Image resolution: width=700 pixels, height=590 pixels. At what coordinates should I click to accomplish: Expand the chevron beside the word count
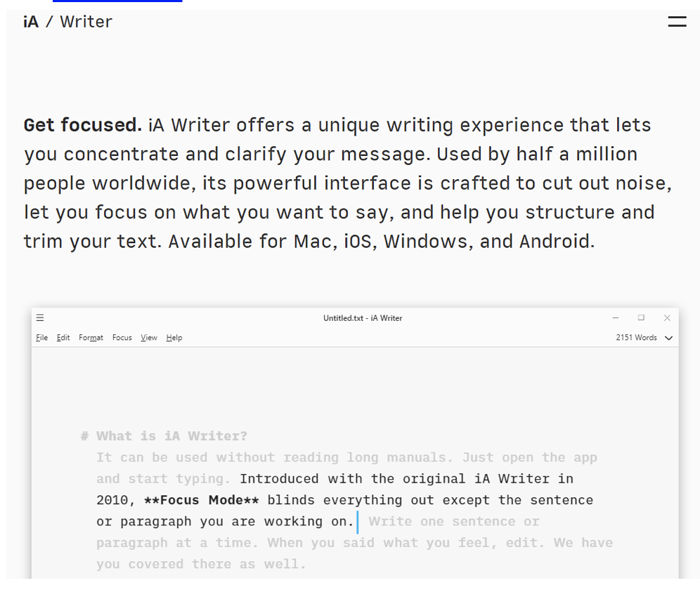668,338
